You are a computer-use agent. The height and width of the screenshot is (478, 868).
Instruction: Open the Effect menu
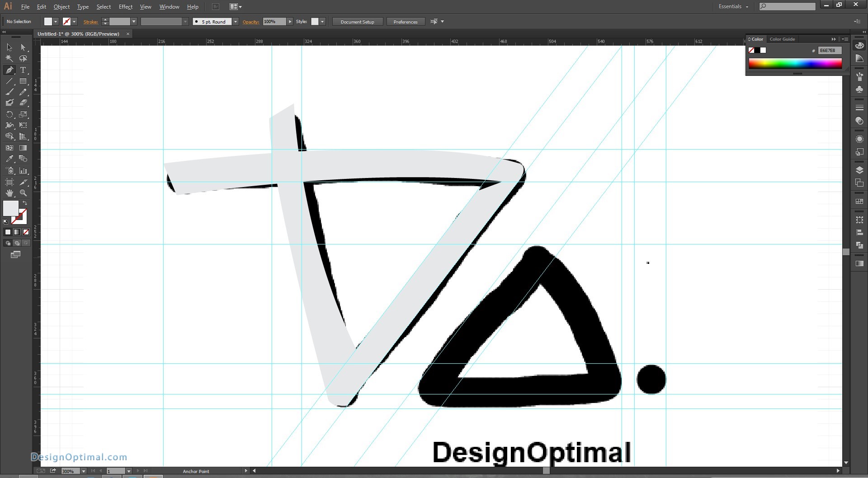(126, 7)
